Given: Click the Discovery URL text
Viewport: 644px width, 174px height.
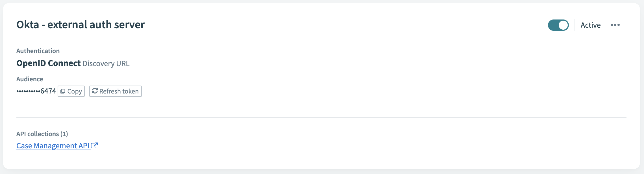Looking at the screenshot, I should (106, 64).
